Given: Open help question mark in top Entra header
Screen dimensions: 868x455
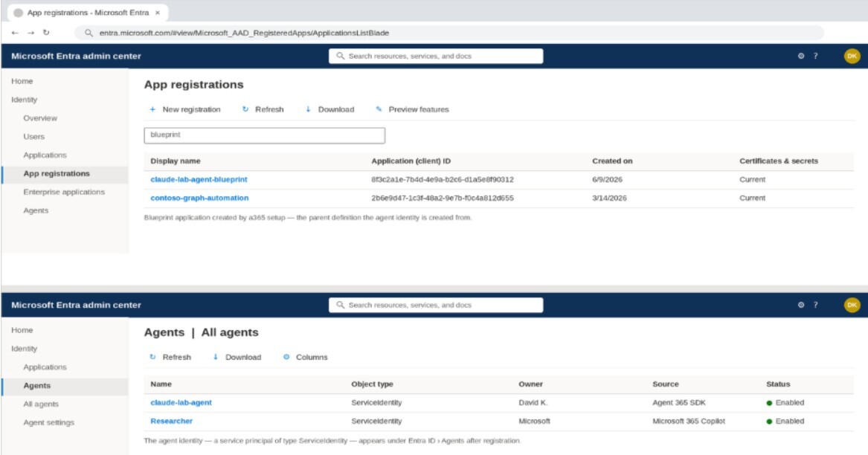Looking at the screenshot, I should pos(815,56).
